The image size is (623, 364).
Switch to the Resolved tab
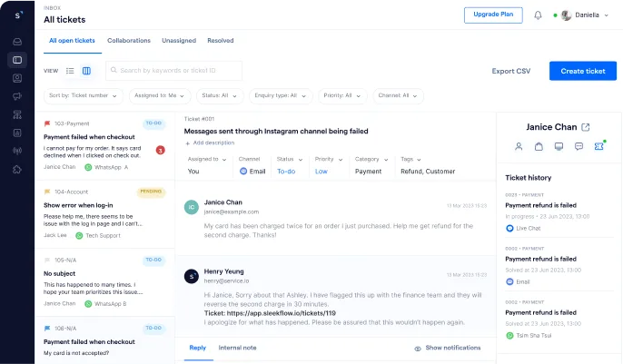coord(221,41)
